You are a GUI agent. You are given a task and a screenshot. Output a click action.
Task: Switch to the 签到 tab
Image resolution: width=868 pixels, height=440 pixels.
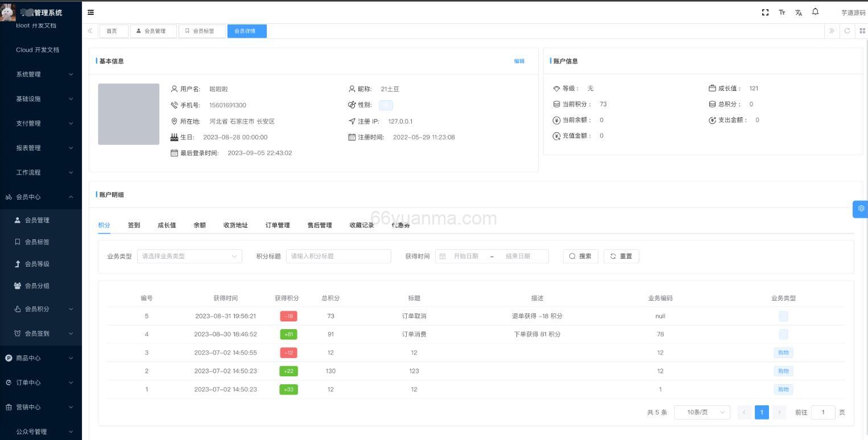pyautogui.click(x=134, y=225)
